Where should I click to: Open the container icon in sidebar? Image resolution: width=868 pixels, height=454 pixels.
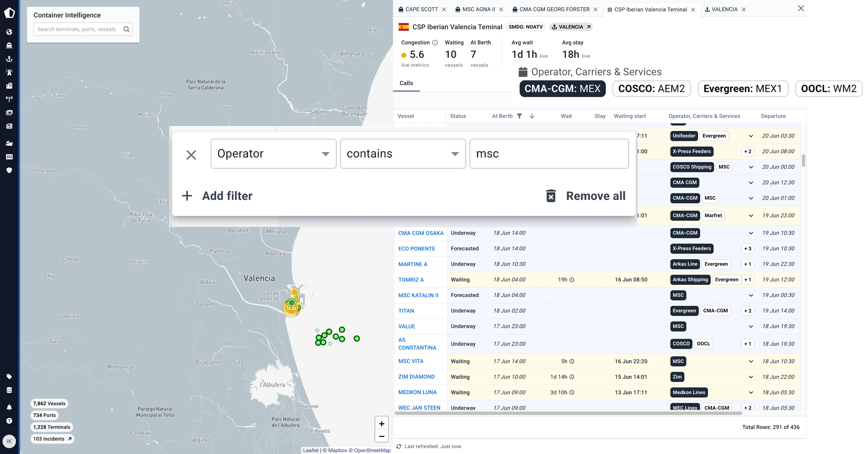[x=9, y=157]
